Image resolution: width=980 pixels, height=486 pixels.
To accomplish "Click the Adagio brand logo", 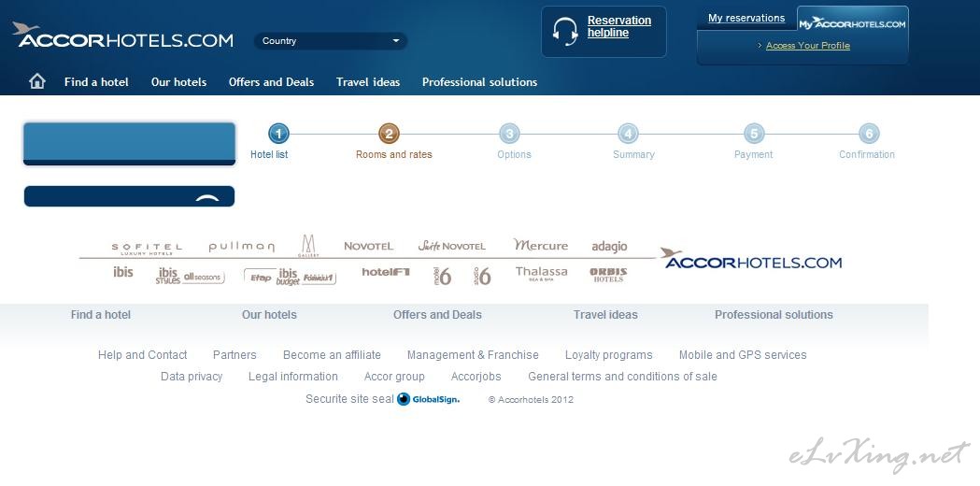I will click(x=609, y=247).
